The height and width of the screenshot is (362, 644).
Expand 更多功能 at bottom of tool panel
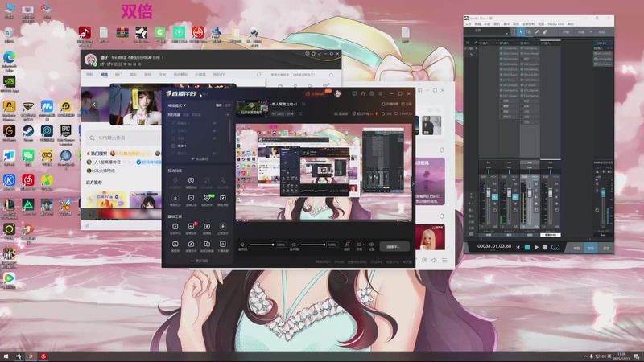click(x=199, y=261)
